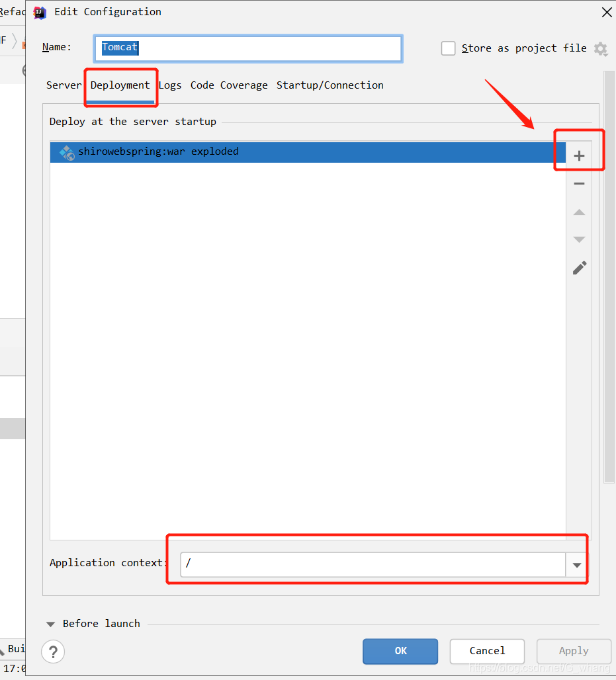Click the dialog's vertical scrollbar
Image resolution: width=616 pixels, height=680 pixels.
(x=609, y=276)
